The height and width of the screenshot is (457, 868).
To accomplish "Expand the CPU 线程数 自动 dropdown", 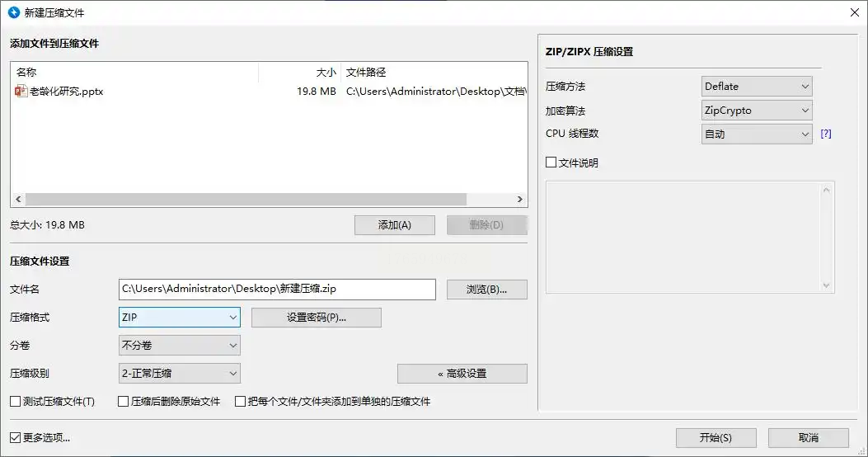I will point(757,134).
